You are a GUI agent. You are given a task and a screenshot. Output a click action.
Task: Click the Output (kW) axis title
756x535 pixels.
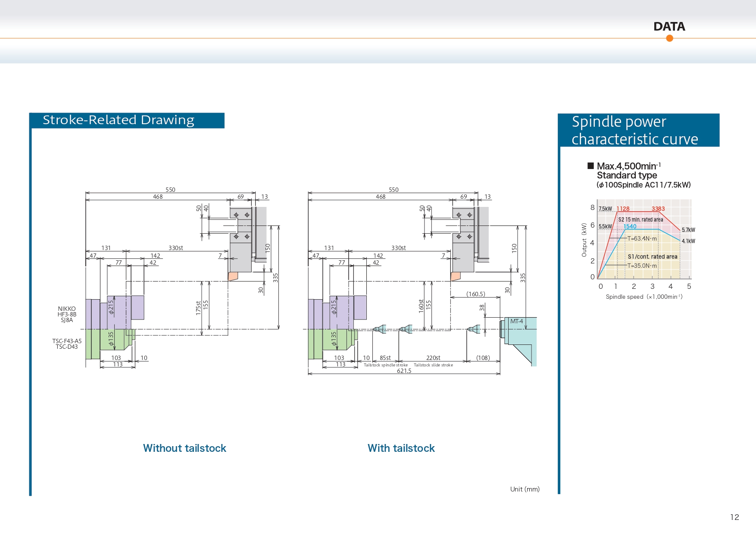584,240
